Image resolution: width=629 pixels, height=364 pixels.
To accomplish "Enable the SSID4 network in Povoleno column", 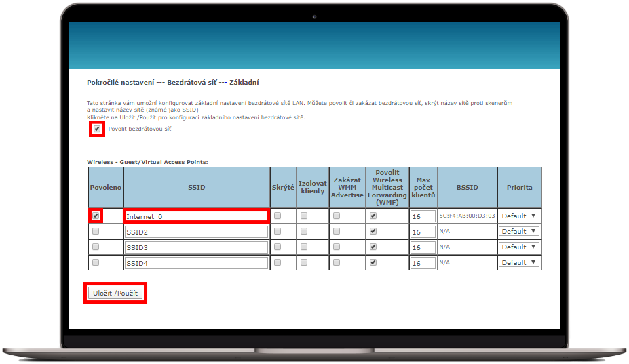I will (x=96, y=262).
